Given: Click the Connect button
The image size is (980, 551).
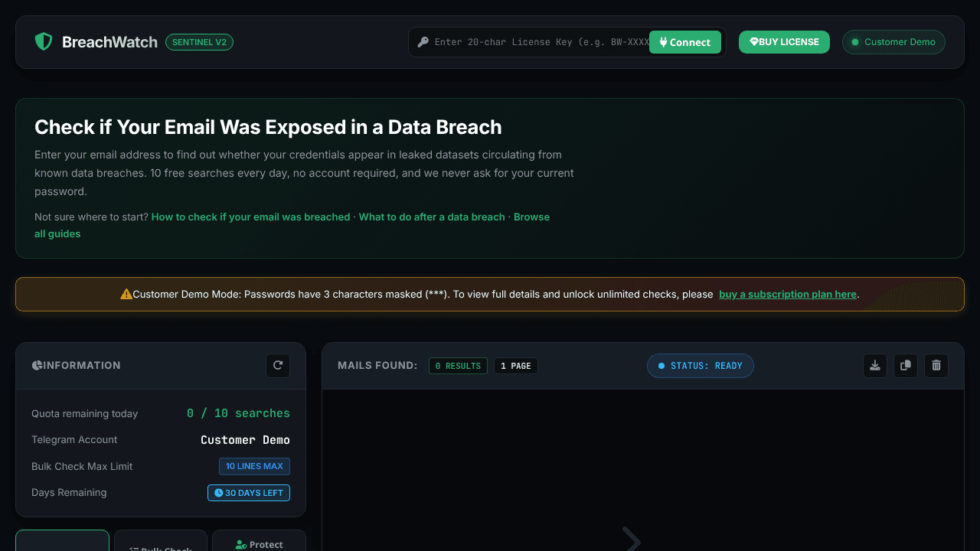Looking at the screenshot, I should (x=685, y=42).
